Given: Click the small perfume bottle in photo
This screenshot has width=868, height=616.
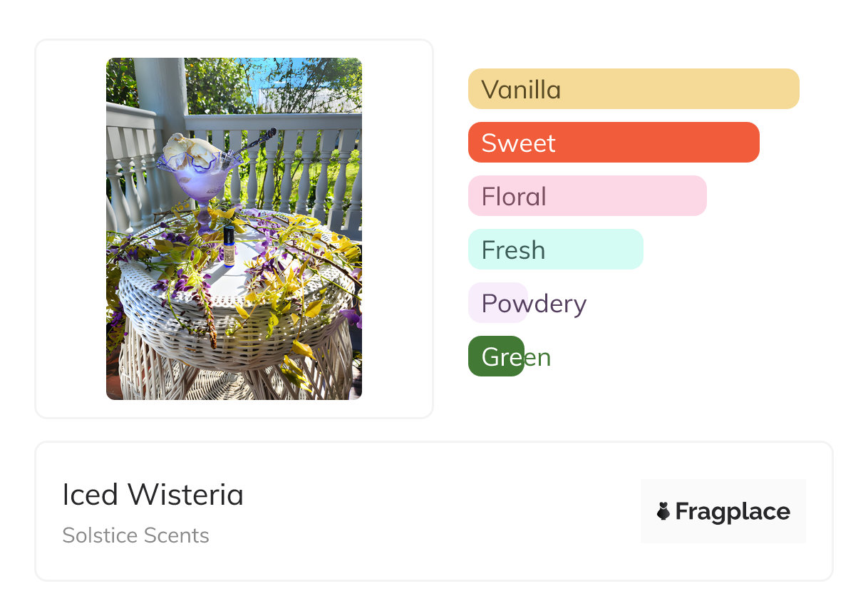Looking at the screenshot, I should click(229, 246).
